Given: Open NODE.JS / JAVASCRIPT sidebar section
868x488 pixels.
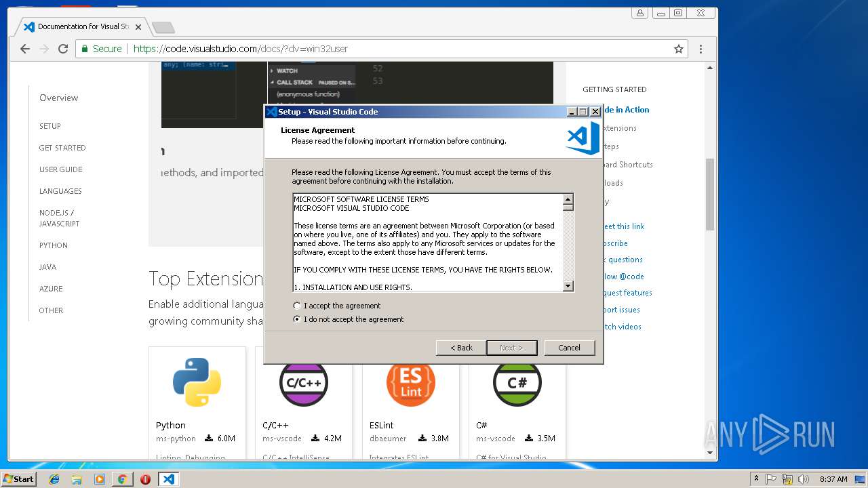Looking at the screenshot, I should [x=59, y=218].
